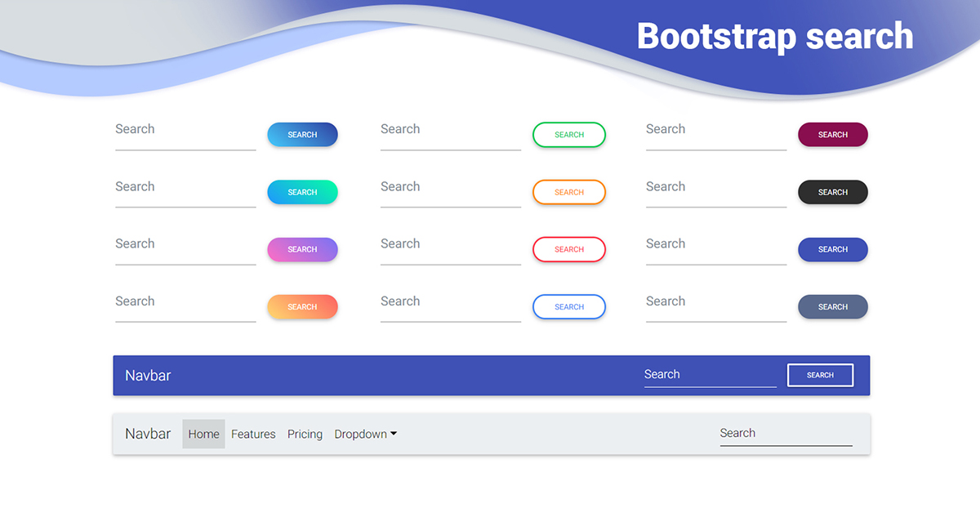Click the purple-pink gradient SEARCH button
This screenshot has height=513, width=980.
[x=302, y=249]
